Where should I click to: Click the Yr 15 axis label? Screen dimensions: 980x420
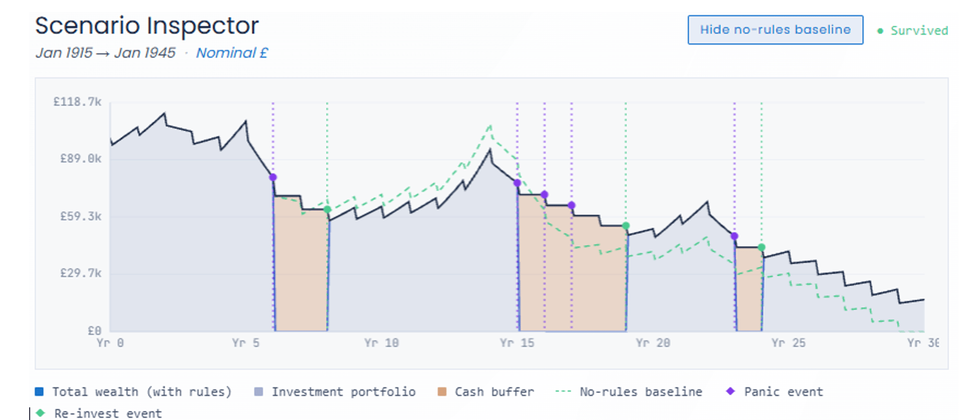[517, 343]
